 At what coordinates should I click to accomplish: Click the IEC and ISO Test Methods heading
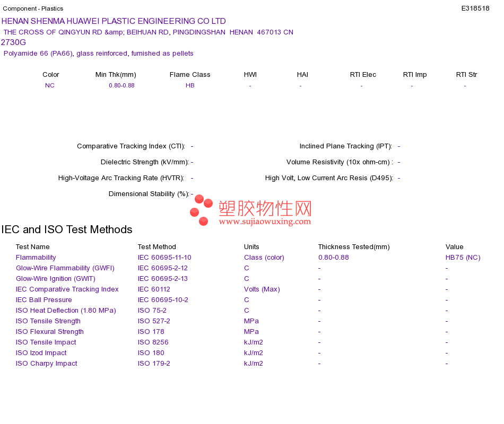pos(67,229)
